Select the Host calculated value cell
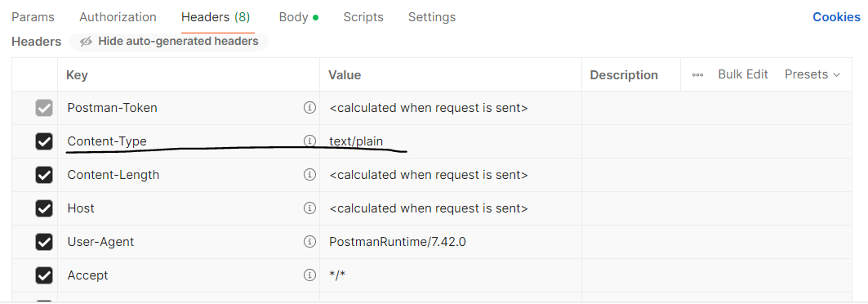 [x=451, y=208]
